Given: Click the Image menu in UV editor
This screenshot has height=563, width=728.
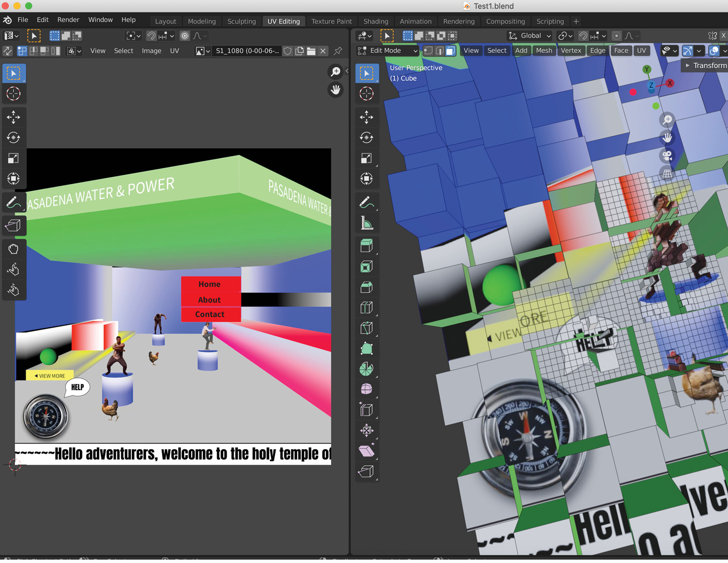Looking at the screenshot, I should pos(151,51).
